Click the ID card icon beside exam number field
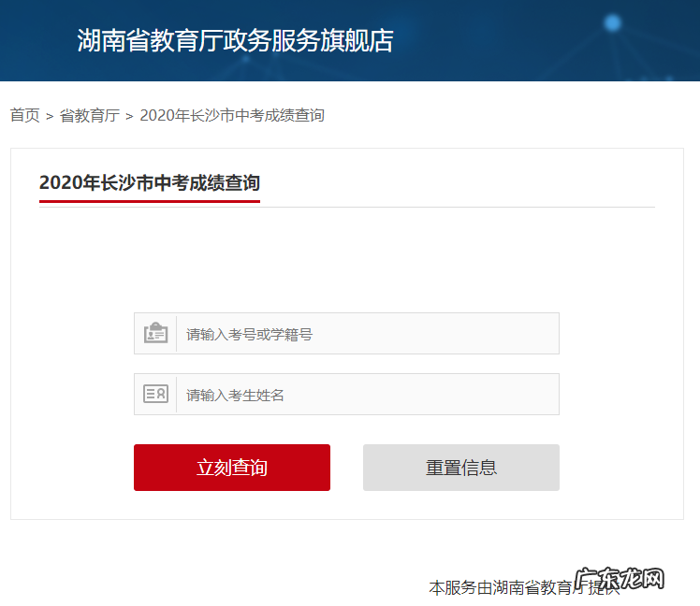This screenshot has height=606, width=700. (155, 334)
